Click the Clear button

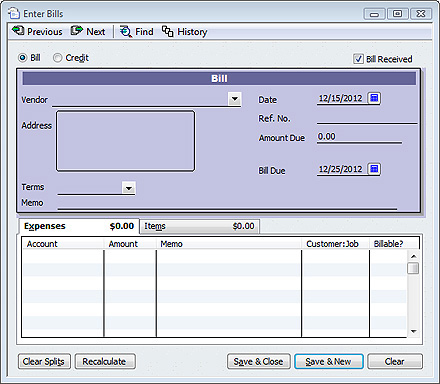pyautogui.click(x=395, y=362)
